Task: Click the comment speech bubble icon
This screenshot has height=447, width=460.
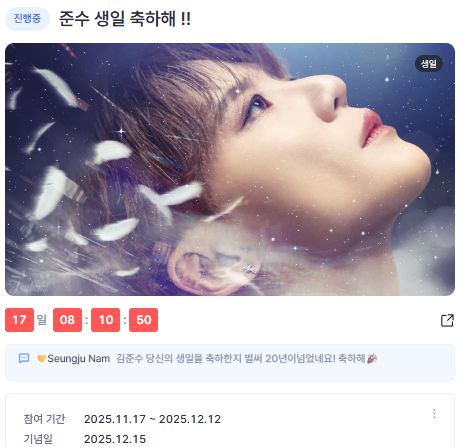Action: point(24,359)
